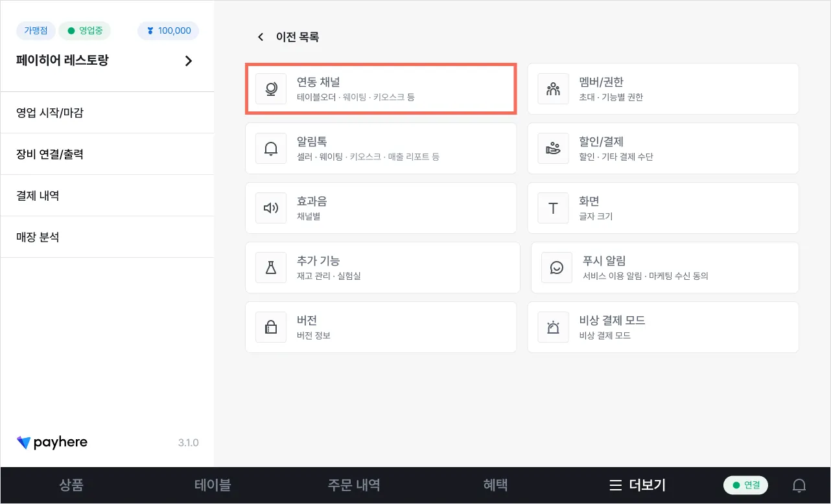The image size is (831, 504).
Task: Click the siren icon for 비상 결제 모드
Action: point(553,327)
